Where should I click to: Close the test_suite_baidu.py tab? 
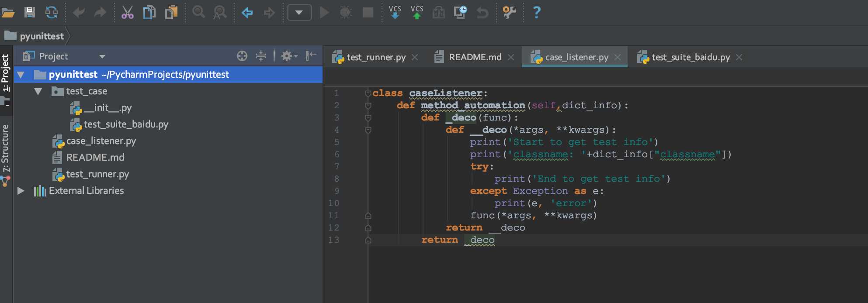point(739,57)
